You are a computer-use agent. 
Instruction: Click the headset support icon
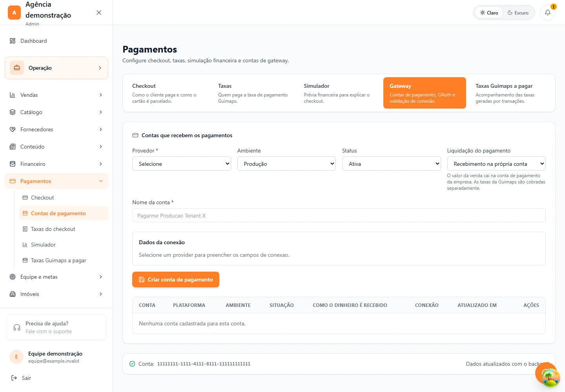point(17,327)
